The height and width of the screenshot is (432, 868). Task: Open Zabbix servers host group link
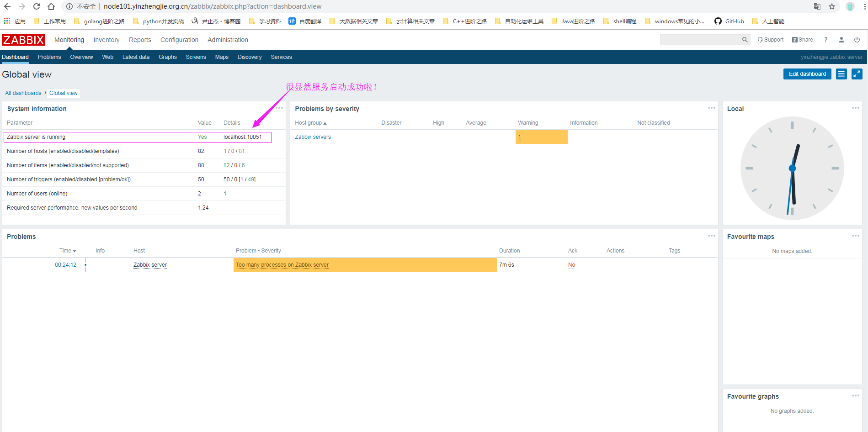[x=313, y=137]
